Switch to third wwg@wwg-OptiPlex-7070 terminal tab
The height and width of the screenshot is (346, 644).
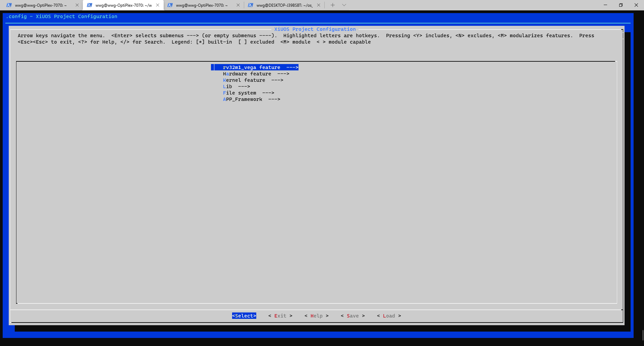pyautogui.click(x=202, y=5)
